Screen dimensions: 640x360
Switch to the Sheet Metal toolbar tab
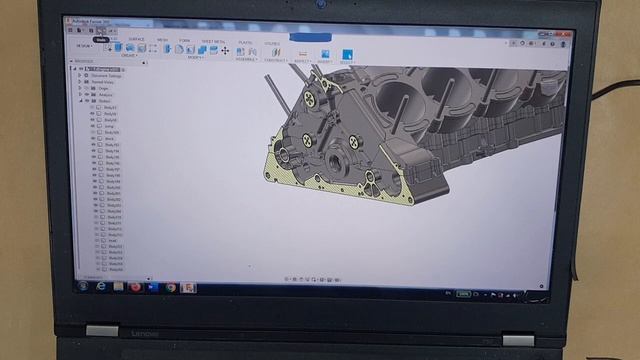tap(213, 42)
